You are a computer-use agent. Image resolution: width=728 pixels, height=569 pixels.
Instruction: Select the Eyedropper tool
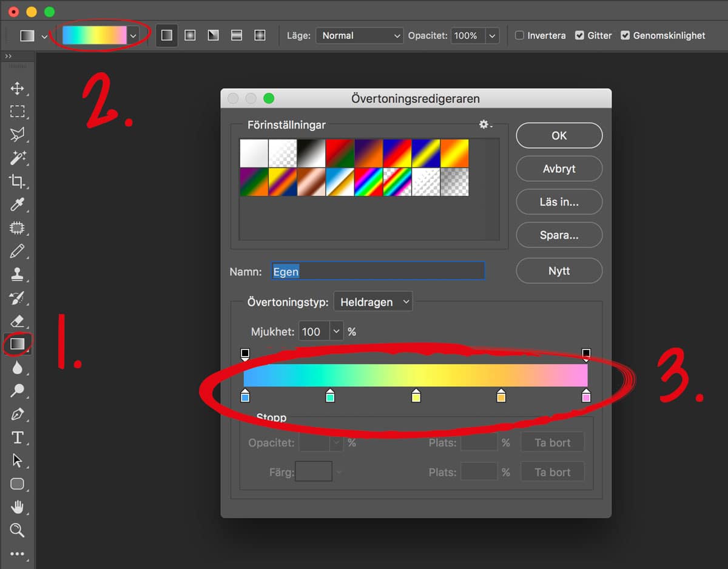(17, 204)
